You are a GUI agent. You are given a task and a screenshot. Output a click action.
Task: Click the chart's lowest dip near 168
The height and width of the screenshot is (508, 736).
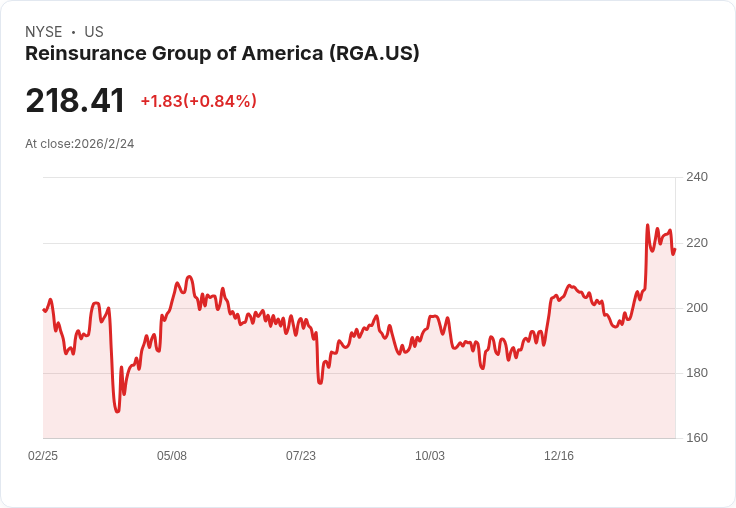[117, 411]
